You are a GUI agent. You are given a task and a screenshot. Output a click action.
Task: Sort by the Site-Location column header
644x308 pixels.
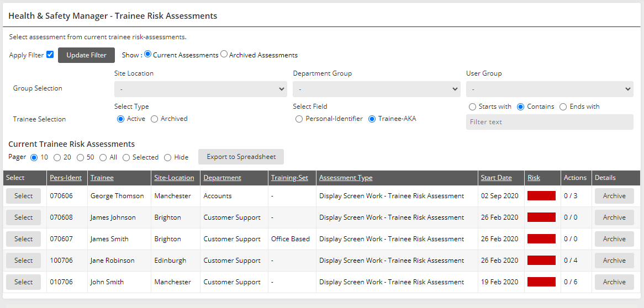(x=174, y=178)
